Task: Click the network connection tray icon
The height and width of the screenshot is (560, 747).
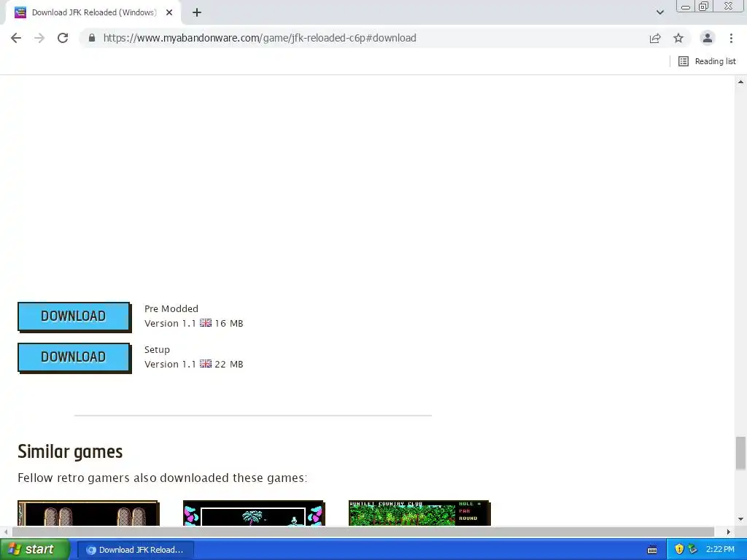Action: [x=692, y=550]
